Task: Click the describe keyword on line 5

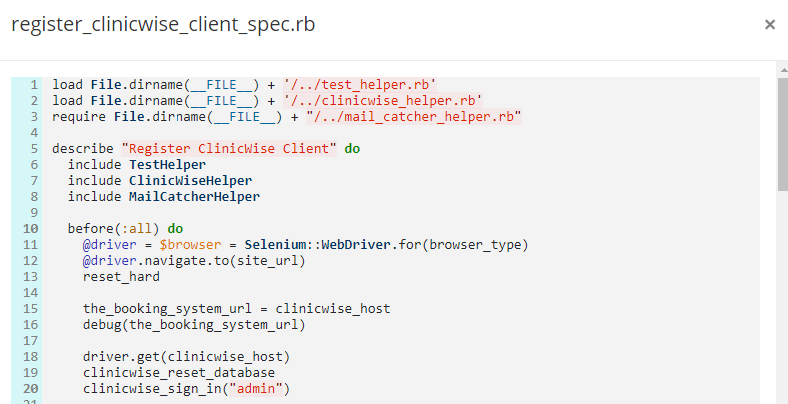Action: (x=83, y=149)
